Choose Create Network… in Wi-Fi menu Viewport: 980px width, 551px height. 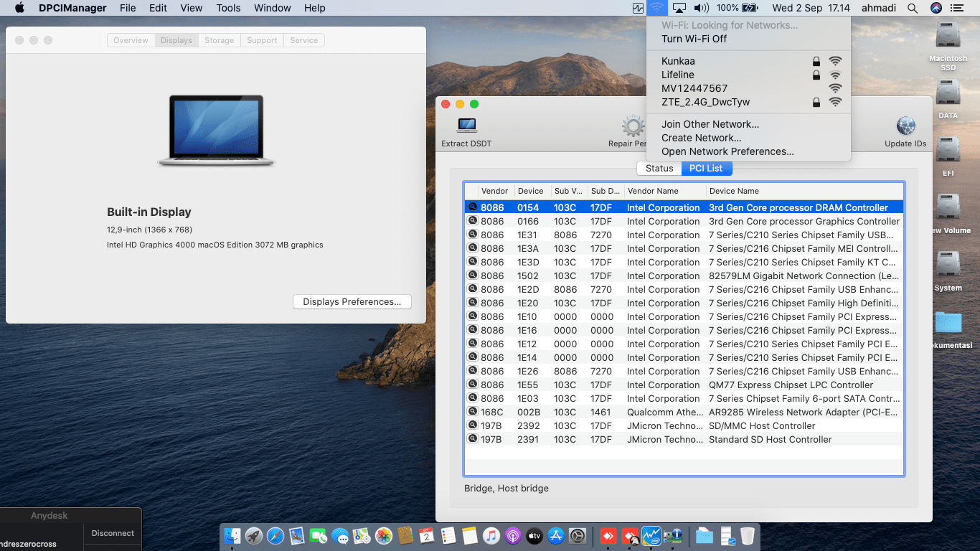coord(748,138)
